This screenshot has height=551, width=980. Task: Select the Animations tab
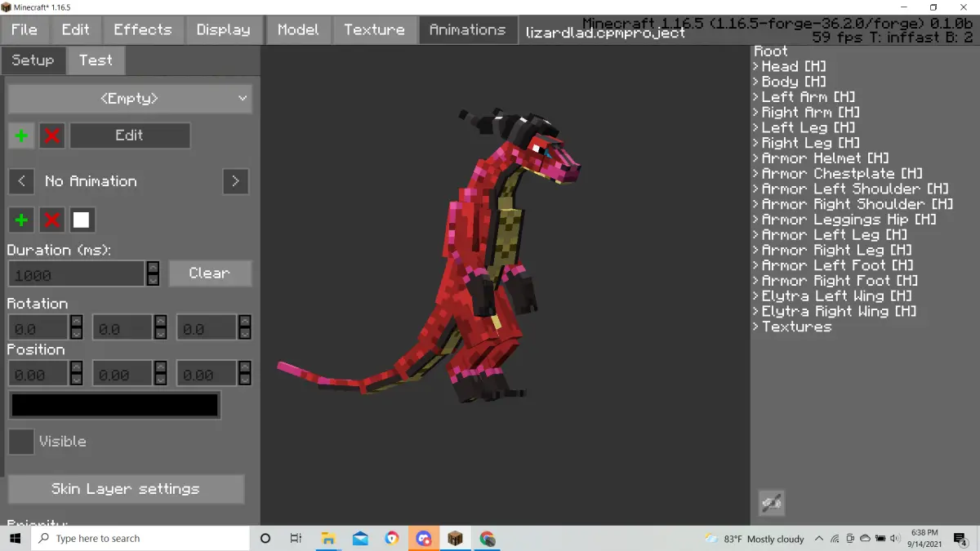468,29
